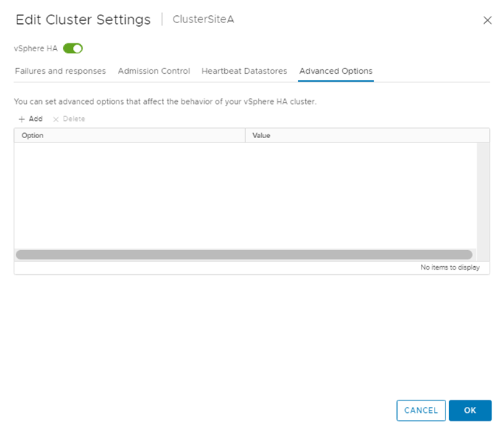Click the vertical scrollbar track of the table
The height and width of the screenshot is (433, 504).
(483, 202)
